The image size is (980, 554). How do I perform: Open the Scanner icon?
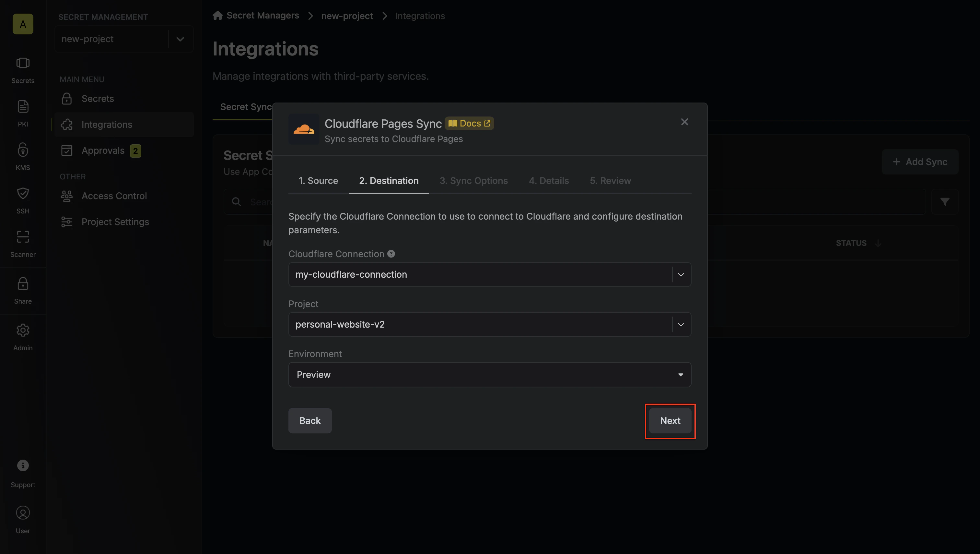tap(23, 237)
